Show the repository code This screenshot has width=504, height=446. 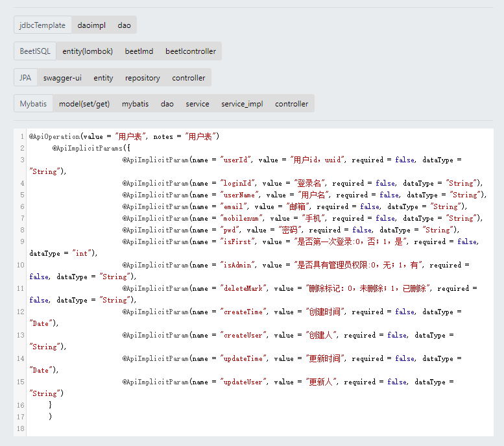143,78
